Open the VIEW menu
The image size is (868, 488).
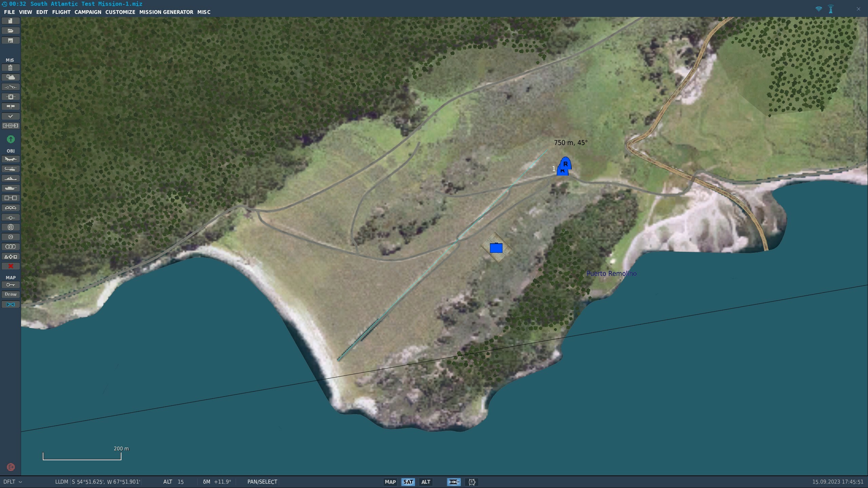(25, 12)
